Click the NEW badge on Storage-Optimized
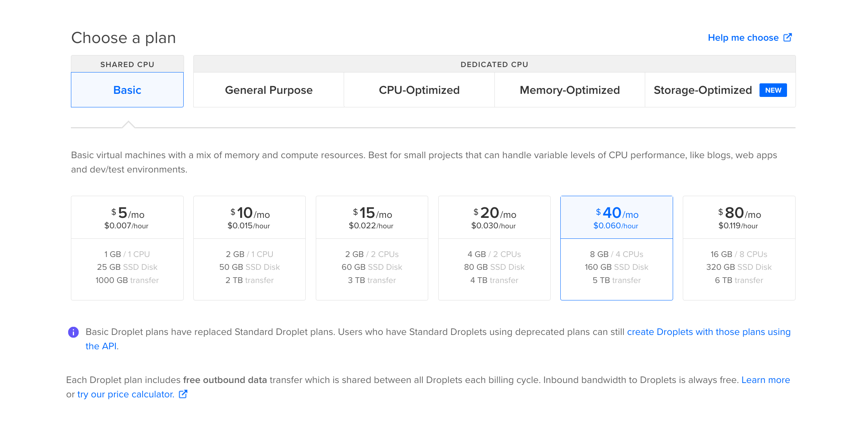 click(773, 90)
